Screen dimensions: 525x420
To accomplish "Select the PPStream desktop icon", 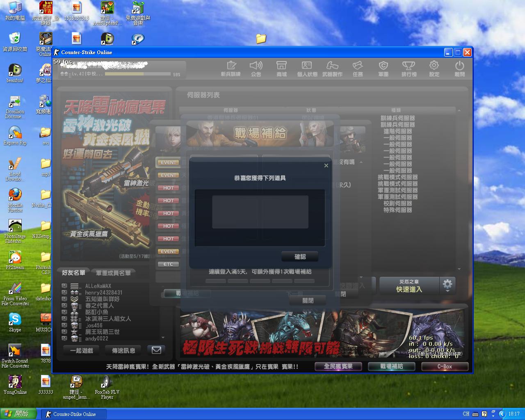I will (15, 260).
